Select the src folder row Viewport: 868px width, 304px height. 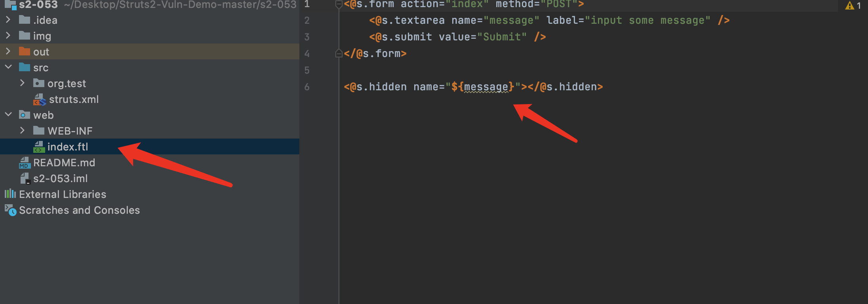point(150,67)
